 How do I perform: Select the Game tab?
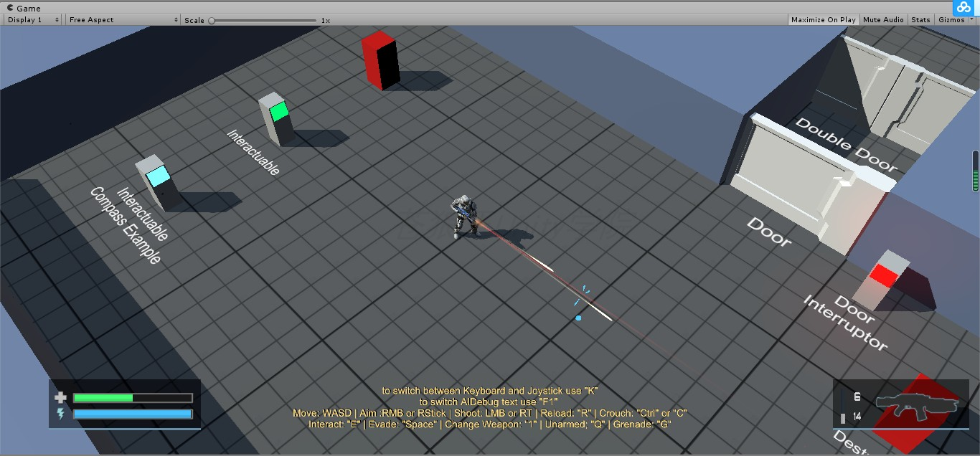click(x=24, y=8)
